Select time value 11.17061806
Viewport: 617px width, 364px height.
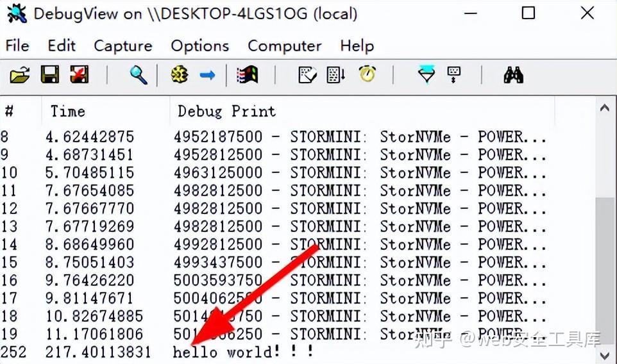tap(94, 334)
